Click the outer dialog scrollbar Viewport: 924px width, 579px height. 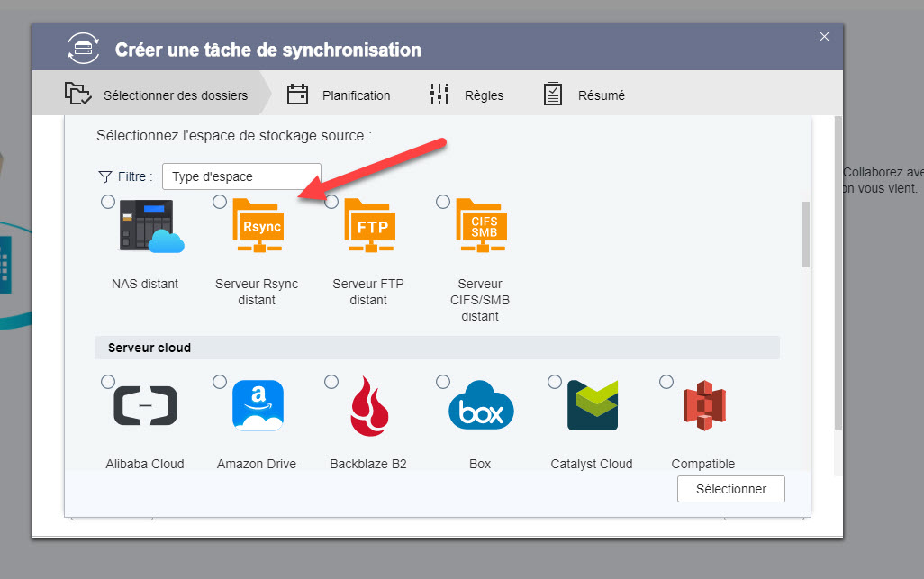coord(838,273)
